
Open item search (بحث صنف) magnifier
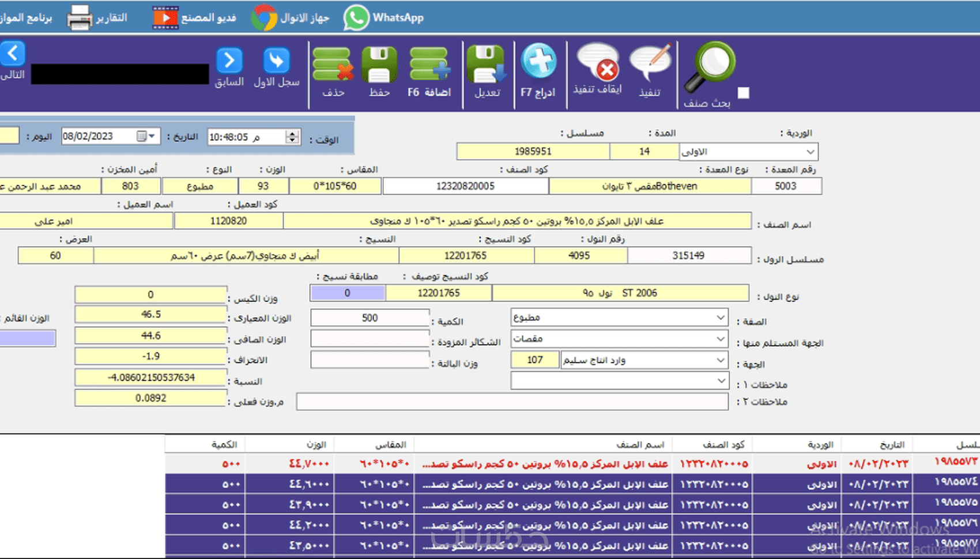(x=709, y=66)
